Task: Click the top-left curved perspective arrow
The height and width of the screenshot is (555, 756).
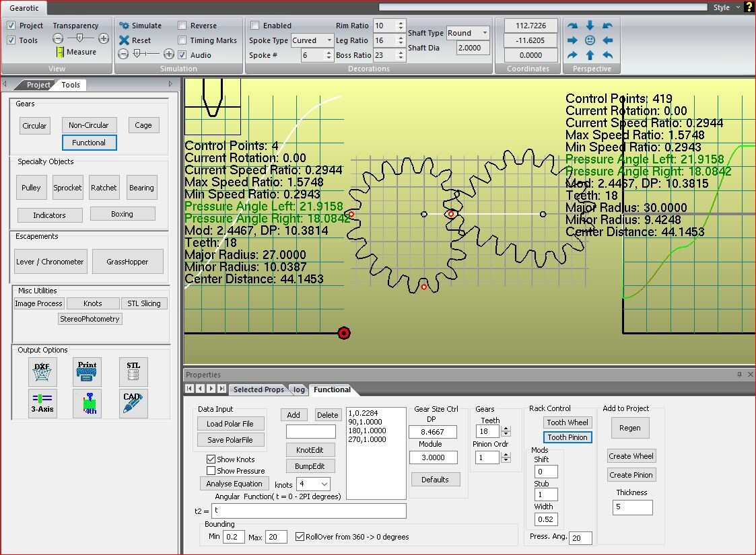Action: [x=572, y=26]
